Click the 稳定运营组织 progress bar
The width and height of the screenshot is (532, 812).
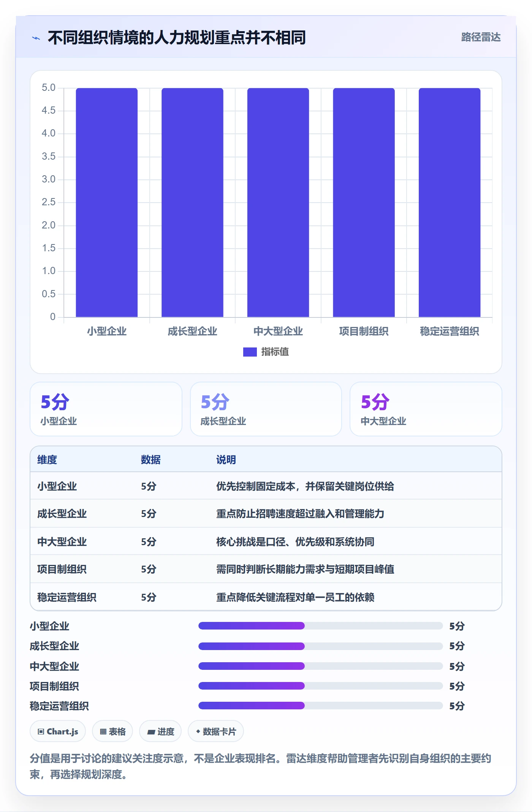[x=321, y=706]
